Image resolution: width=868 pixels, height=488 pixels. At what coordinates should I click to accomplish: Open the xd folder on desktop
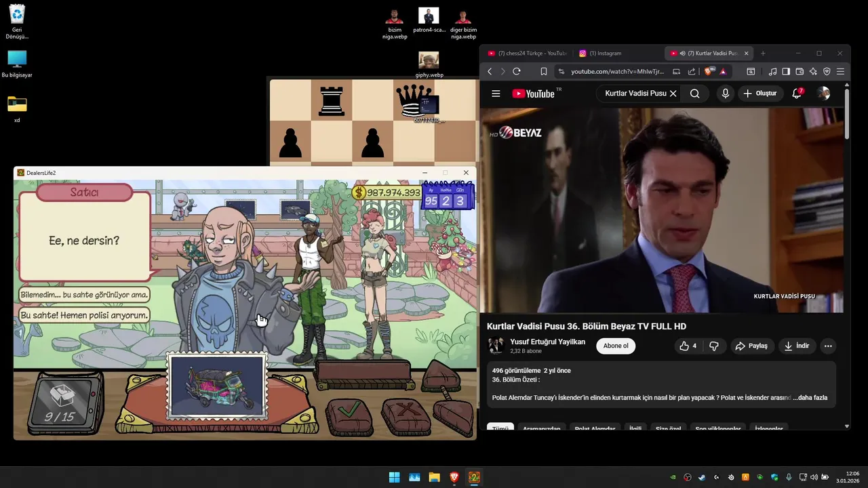pos(17,108)
